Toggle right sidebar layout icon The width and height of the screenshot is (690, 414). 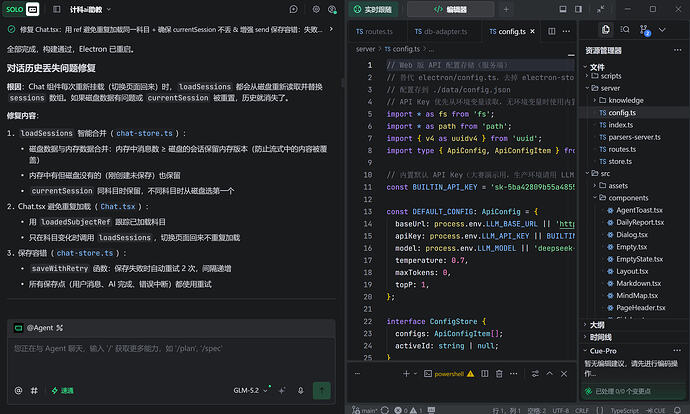[x=578, y=9]
